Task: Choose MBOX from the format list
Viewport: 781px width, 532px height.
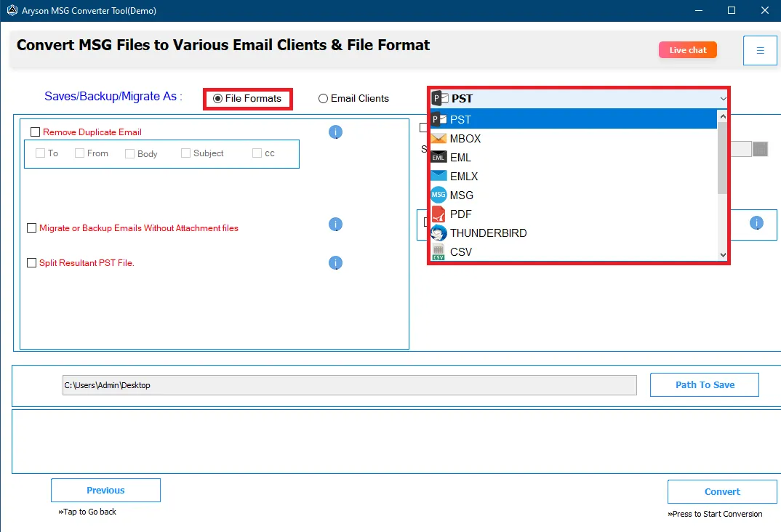Action: click(573, 138)
